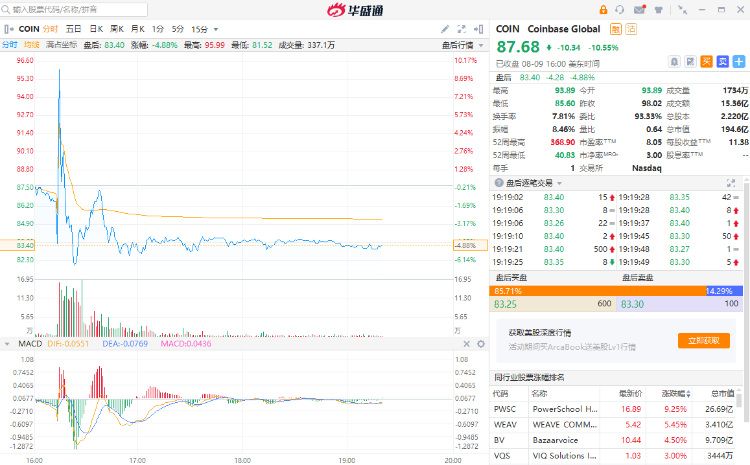The height and width of the screenshot is (465, 750).
Task: Toggle the 均线 average line display
Action: [32, 45]
